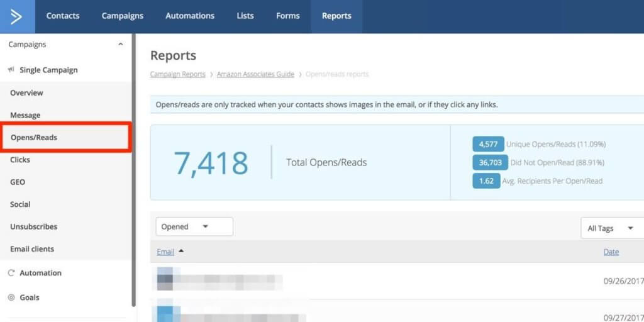Click the 4,577 Unique Opens/Reads badge
The width and height of the screenshot is (644, 322).
tap(488, 144)
